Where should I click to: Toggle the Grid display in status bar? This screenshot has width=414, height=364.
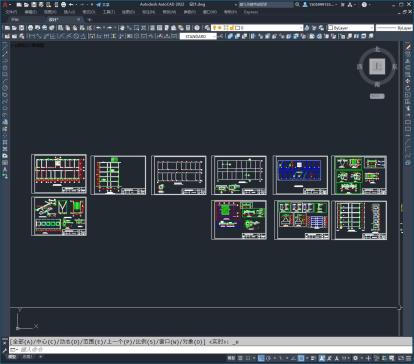click(240, 358)
